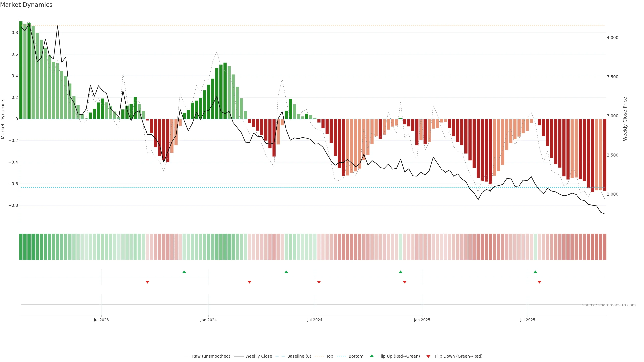
Task: Click the last green Flip Up triangle marker
Action: (x=535, y=272)
